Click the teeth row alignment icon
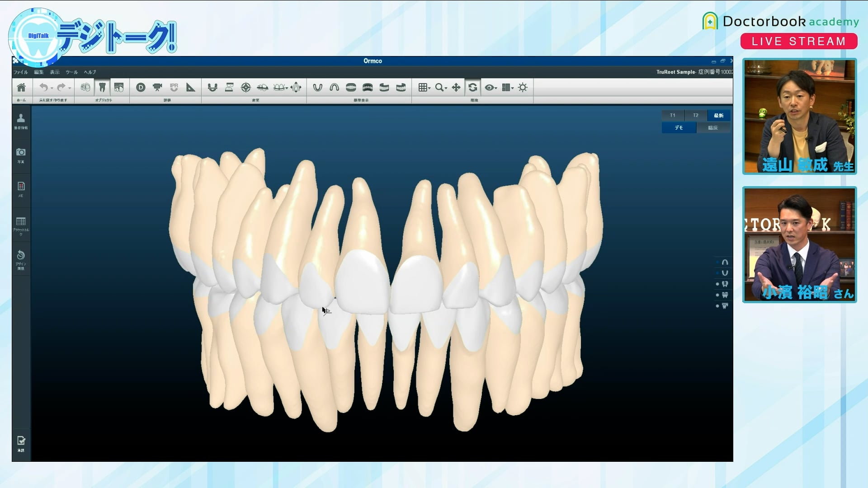This screenshot has height=488, width=868. tap(279, 87)
